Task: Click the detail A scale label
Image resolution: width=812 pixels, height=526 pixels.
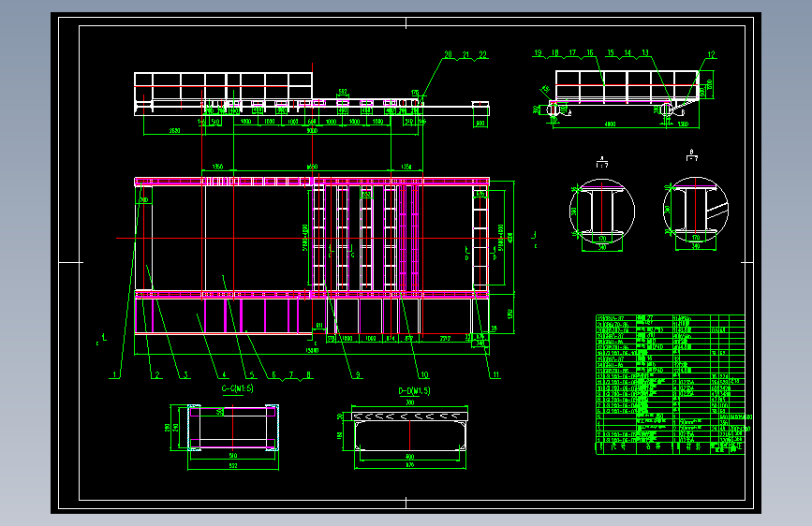Action: coord(602,163)
